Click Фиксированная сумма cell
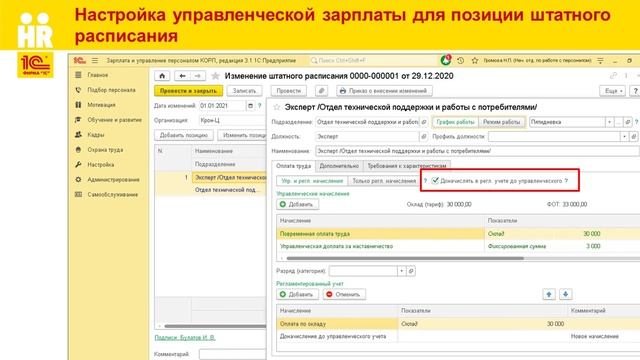 coord(516,246)
